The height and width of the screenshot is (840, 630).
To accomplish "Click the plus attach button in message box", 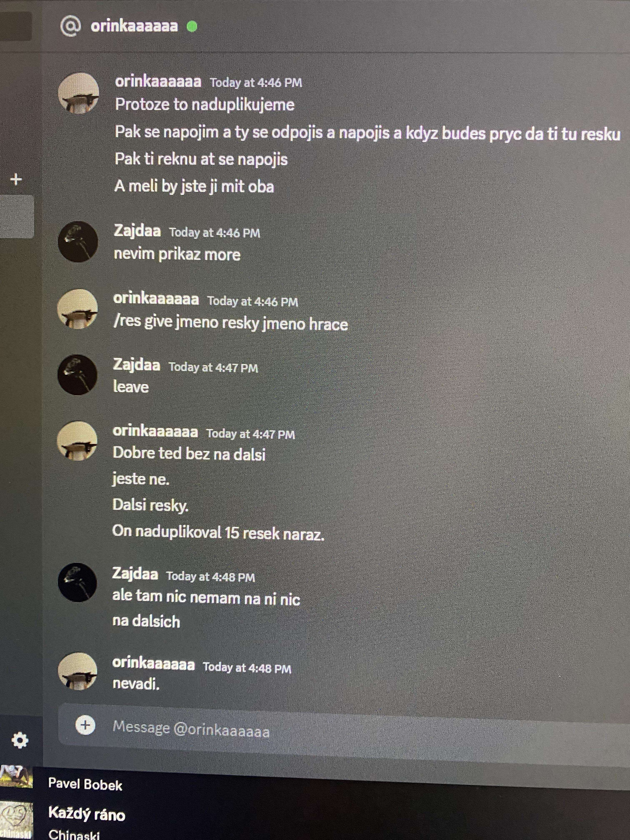I will click(x=85, y=725).
